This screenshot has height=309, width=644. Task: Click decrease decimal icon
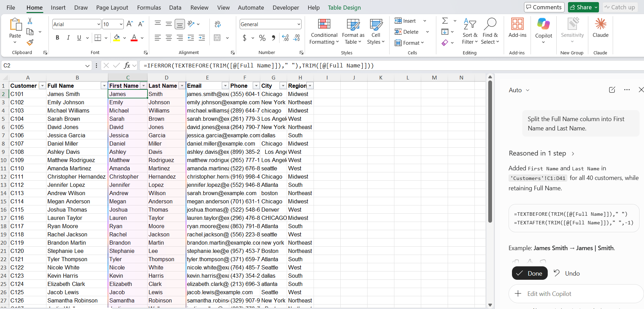click(x=296, y=38)
